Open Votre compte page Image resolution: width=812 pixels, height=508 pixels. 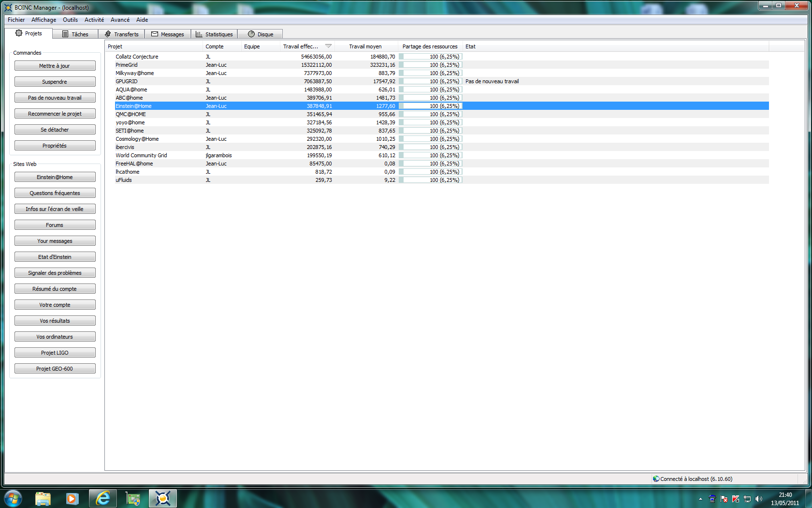tap(55, 305)
